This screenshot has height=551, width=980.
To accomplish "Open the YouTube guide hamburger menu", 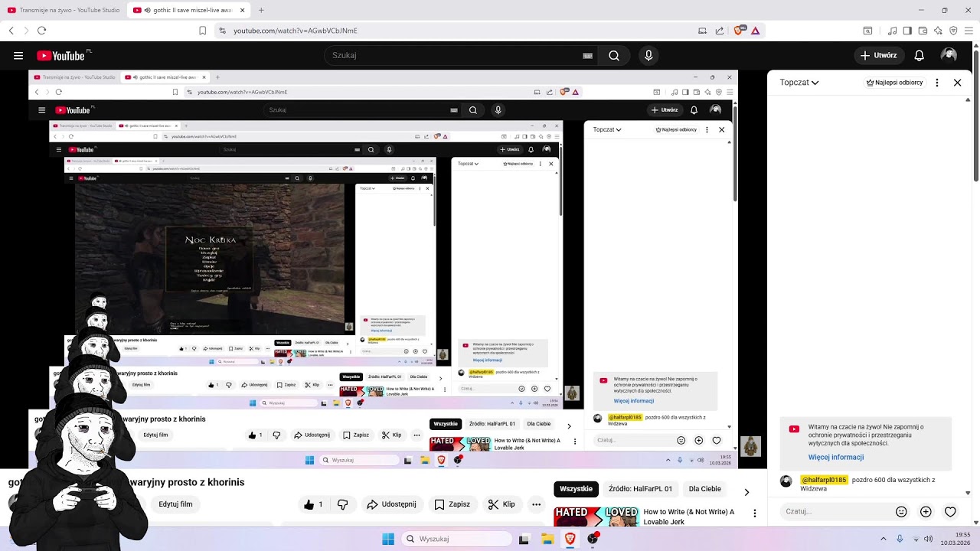I will pos(18,55).
